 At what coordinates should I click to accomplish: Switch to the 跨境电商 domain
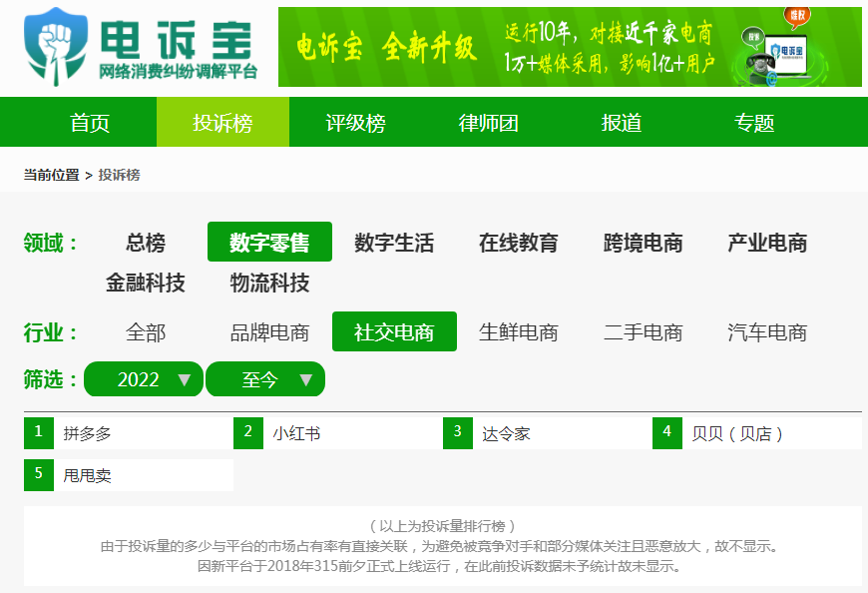coord(644,242)
